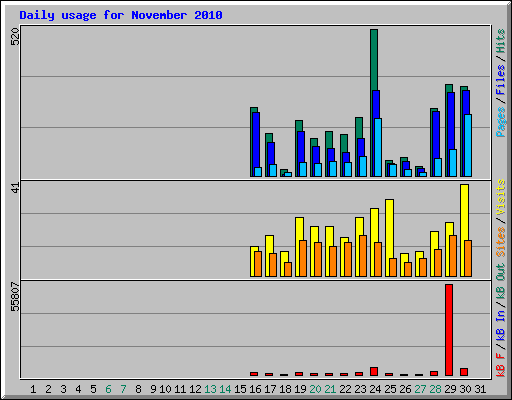
Task: Click the yellow visits bar for day 25
Action: point(389,229)
